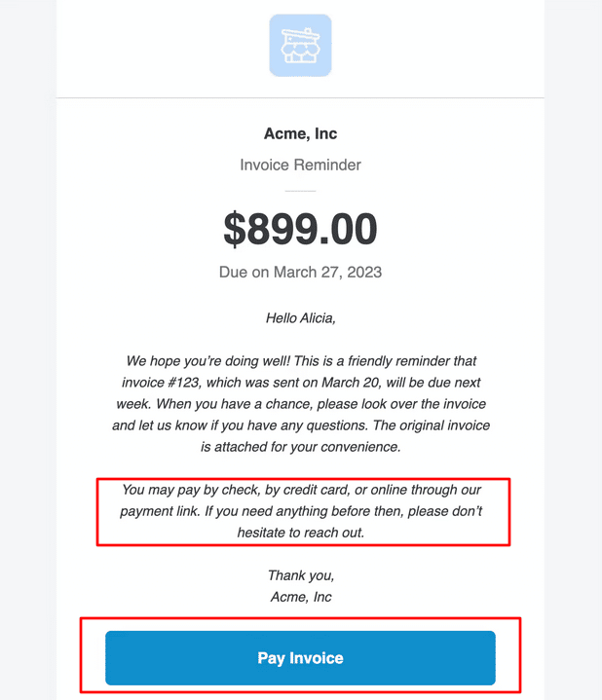
Task: Click the 'Thank you,' closing line
Action: (300, 575)
